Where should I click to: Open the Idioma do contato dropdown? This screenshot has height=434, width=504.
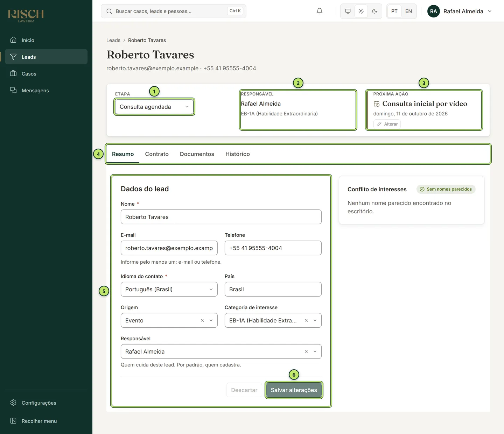pyautogui.click(x=169, y=289)
